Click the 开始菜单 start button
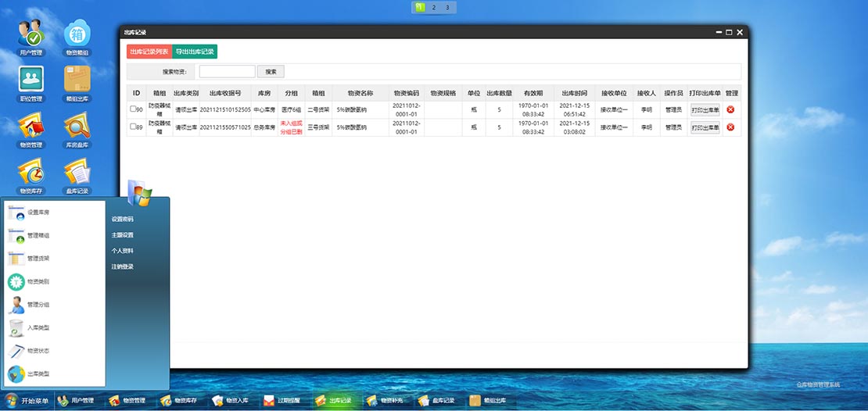Viewport: 868px width, 411px height. (27, 401)
